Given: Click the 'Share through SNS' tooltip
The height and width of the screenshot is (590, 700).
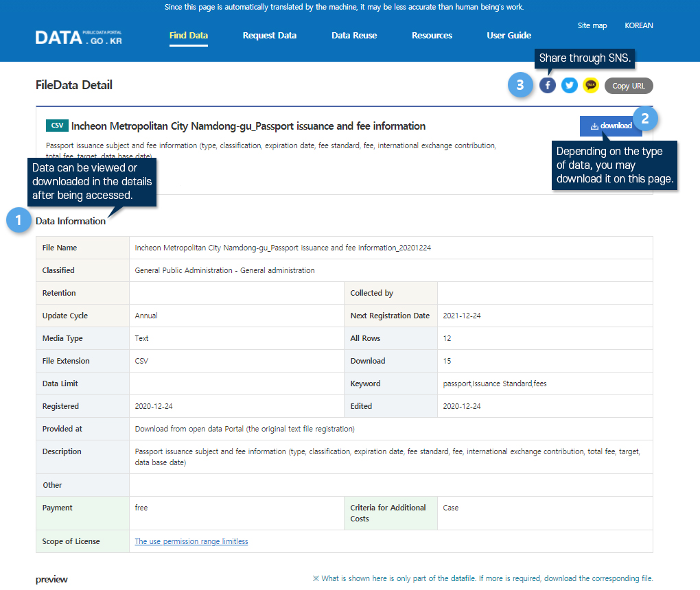Looking at the screenshot, I should click(x=585, y=58).
